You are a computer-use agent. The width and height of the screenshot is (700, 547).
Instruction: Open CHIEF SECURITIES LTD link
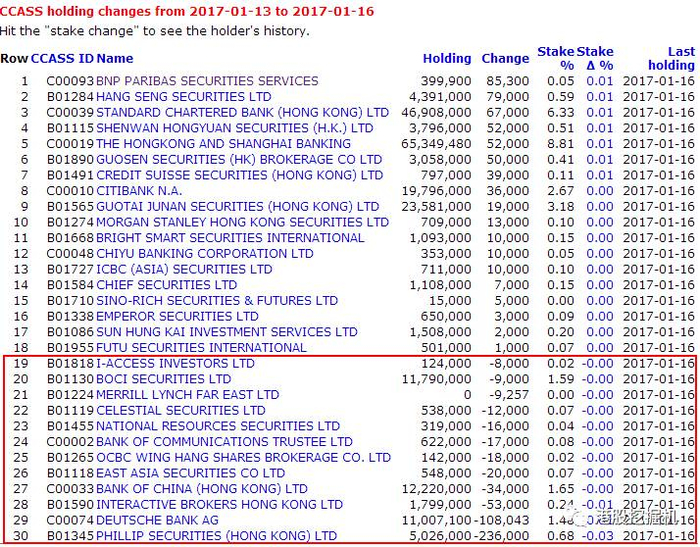tap(167, 285)
